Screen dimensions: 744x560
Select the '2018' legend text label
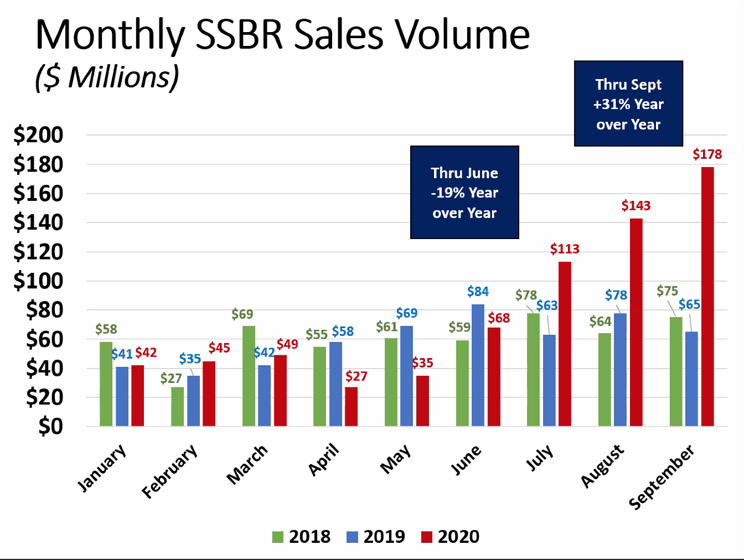pyautogui.click(x=309, y=536)
